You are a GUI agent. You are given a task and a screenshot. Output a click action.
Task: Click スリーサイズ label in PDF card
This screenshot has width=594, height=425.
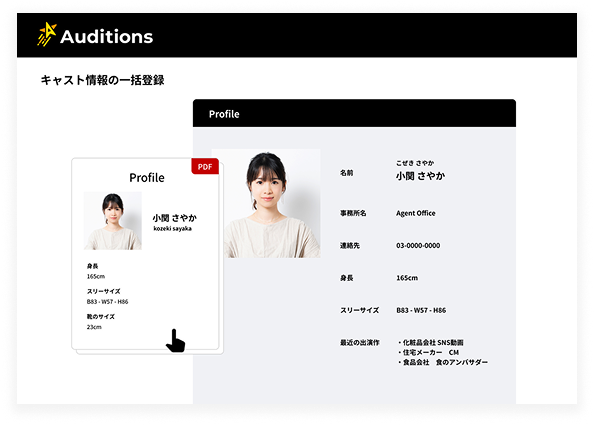pyautogui.click(x=103, y=291)
